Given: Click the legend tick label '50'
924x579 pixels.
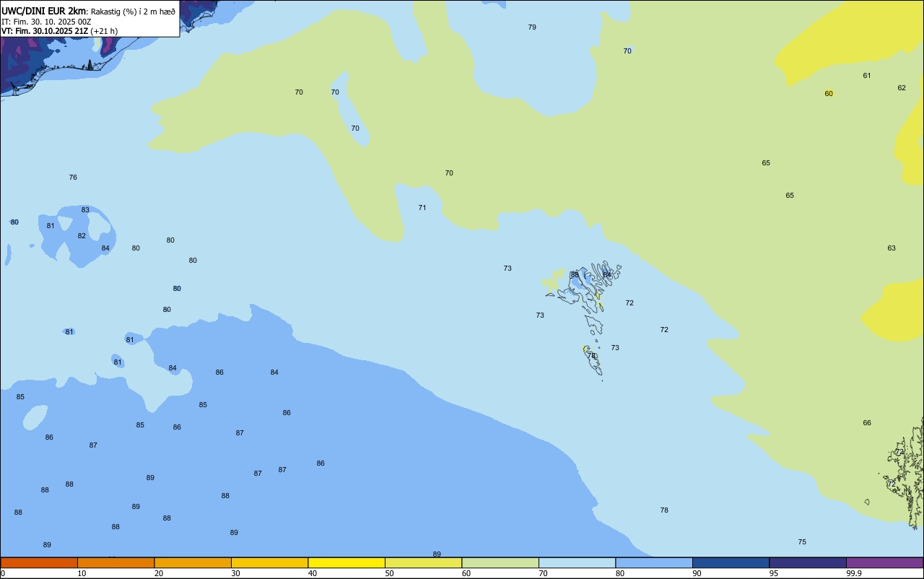Looking at the screenshot, I should (390, 573).
